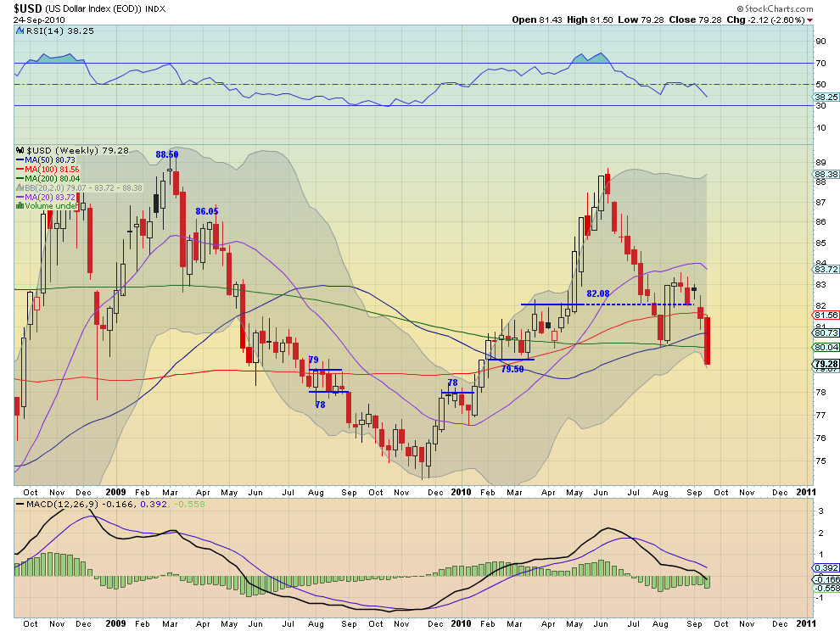Viewport: 840px width, 631px height.
Task: Click the 82.08 resistance annotation
Action: [x=598, y=293]
